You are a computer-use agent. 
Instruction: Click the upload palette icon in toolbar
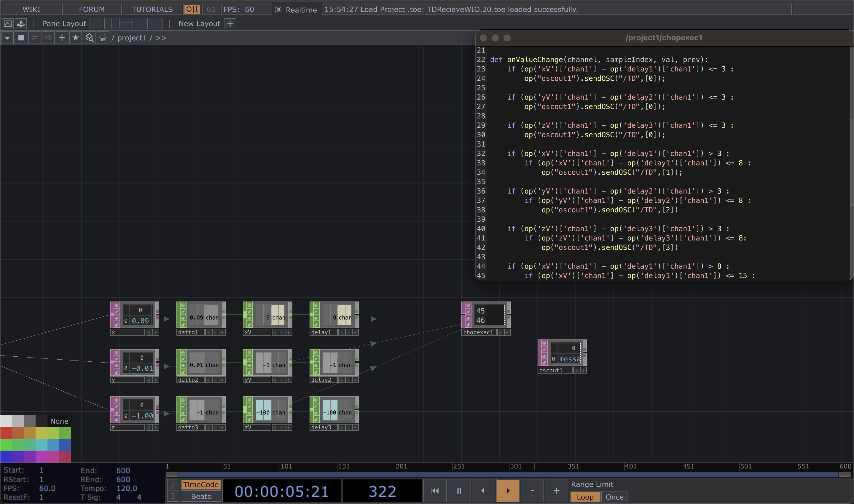click(21, 23)
